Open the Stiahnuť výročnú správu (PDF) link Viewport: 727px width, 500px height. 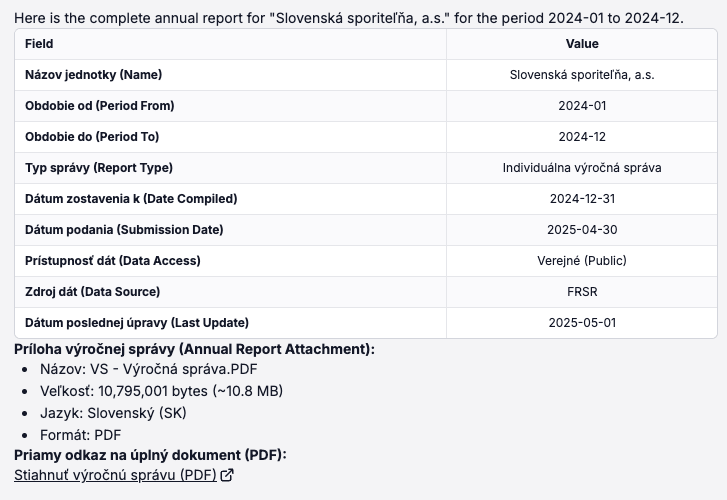coord(115,474)
